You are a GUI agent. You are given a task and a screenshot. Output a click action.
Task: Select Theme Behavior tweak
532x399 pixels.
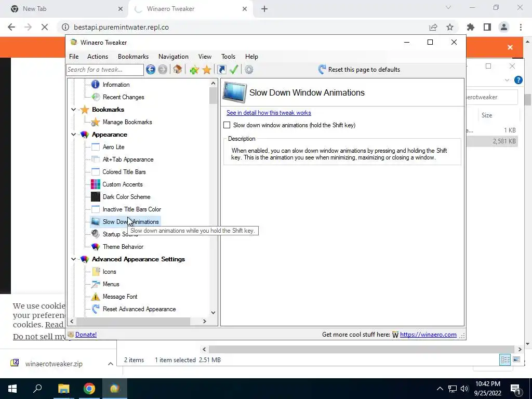tap(123, 247)
